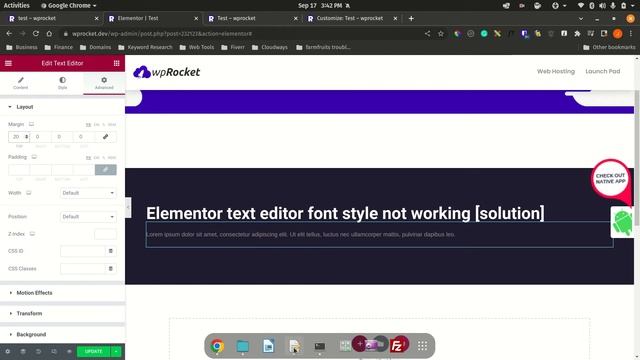Click the Z-Index input field
Viewport: 640px width, 360px height.
coord(105,234)
